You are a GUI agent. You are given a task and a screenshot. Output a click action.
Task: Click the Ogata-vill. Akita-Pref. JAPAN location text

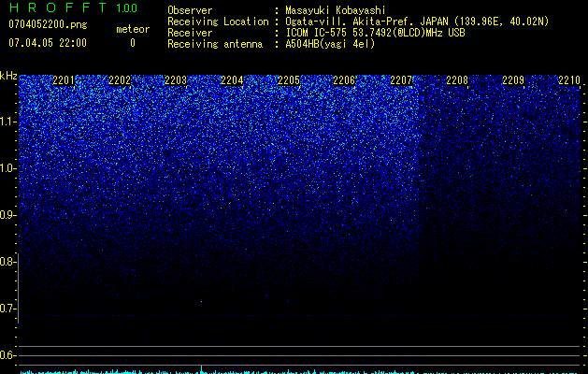[417, 22]
